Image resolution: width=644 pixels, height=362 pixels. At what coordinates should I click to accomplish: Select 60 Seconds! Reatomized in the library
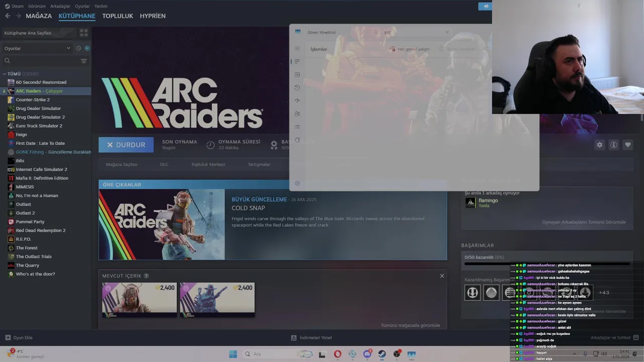tap(41, 82)
